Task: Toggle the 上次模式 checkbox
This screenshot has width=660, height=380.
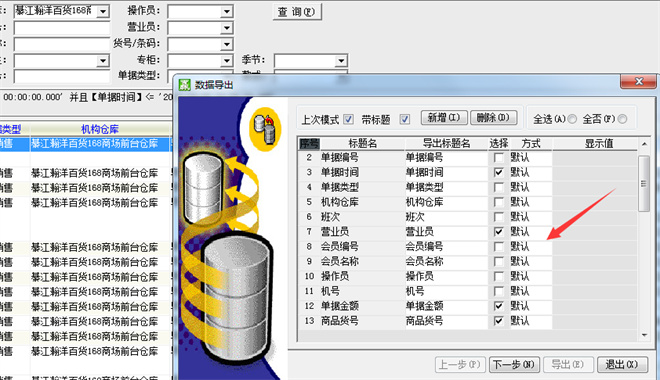Action: 348,120
